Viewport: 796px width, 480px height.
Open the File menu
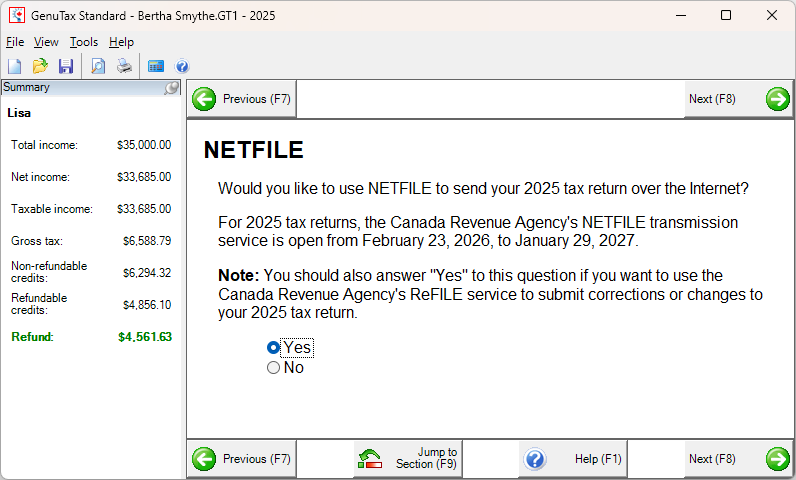tap(15, 42)
